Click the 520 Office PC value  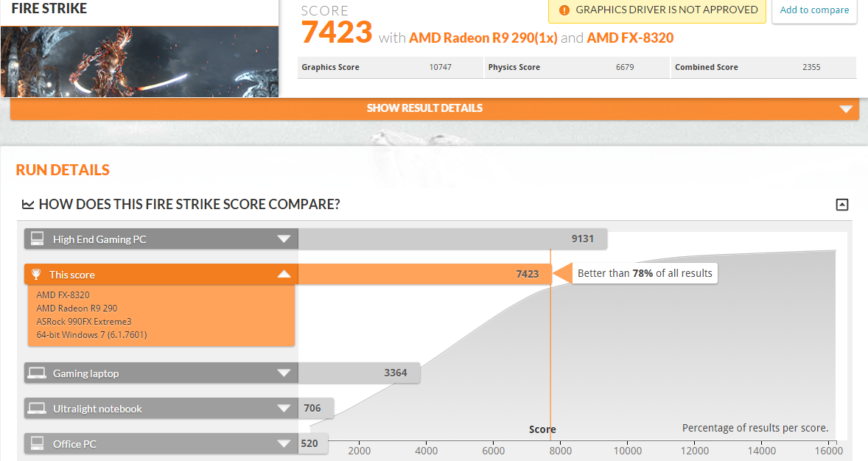tap(309, 444)
